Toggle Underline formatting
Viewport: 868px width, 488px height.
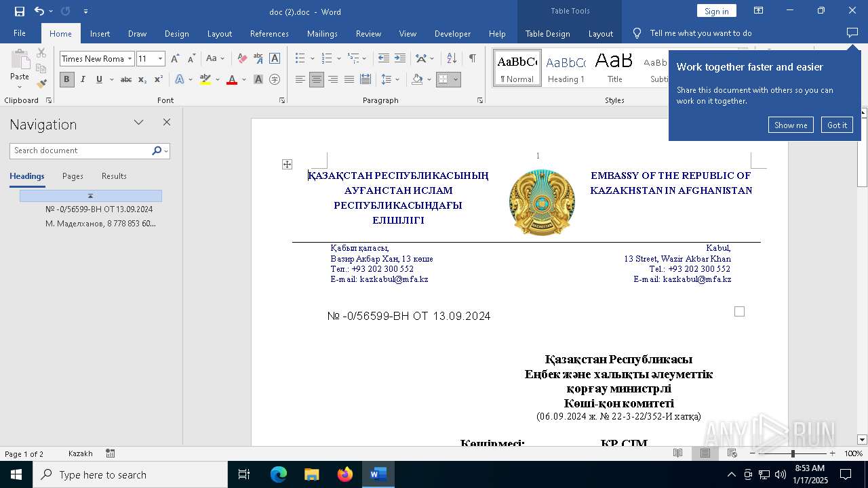(x=99, y=79)
